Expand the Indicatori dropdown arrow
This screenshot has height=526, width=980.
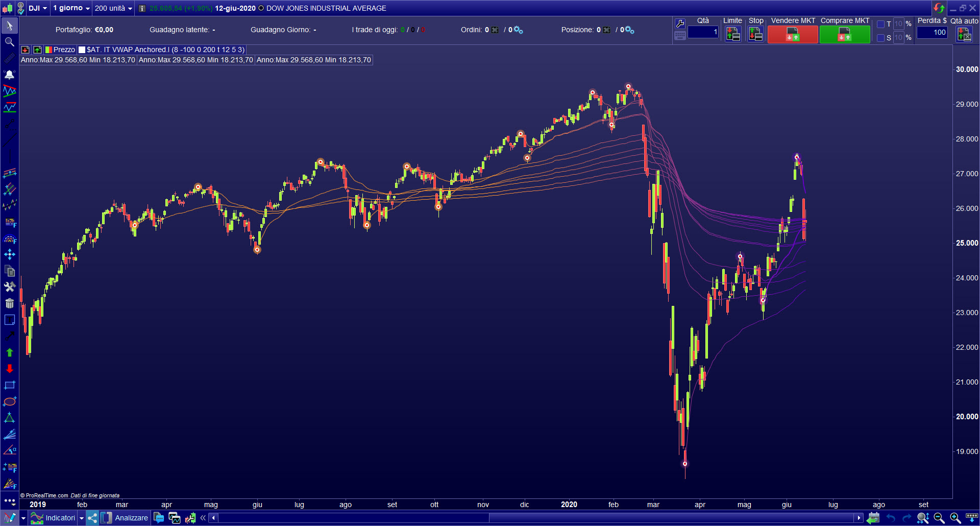[82, 518]
